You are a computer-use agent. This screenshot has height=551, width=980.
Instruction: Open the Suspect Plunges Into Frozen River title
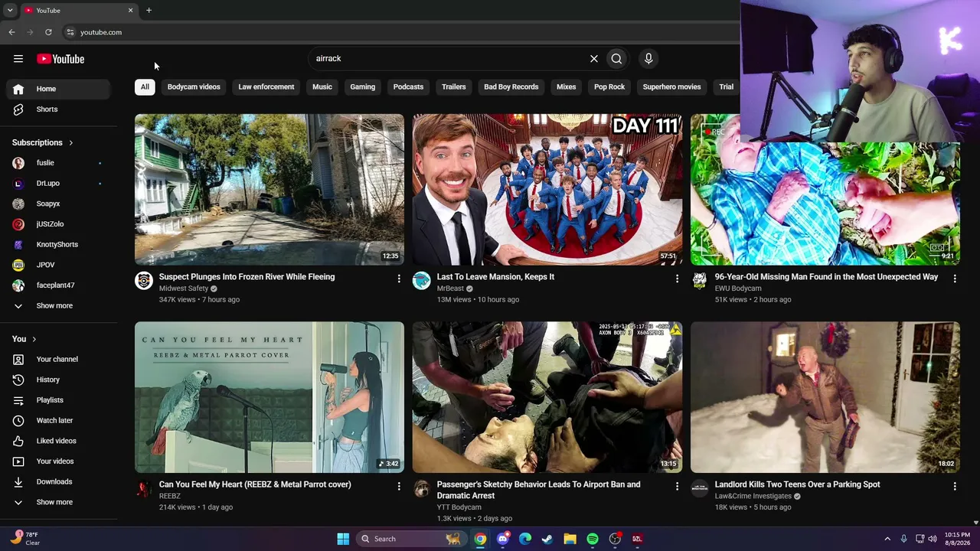point(247,277)
